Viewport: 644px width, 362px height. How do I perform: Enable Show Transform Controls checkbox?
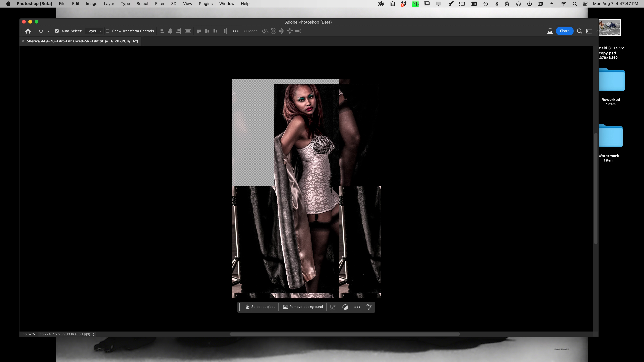108,31
